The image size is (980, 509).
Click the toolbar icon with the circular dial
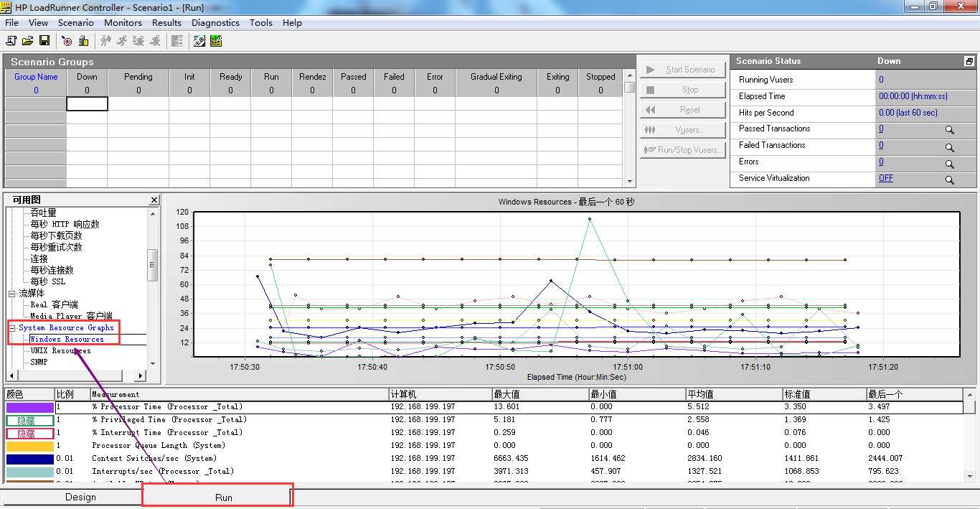[199, 41]
